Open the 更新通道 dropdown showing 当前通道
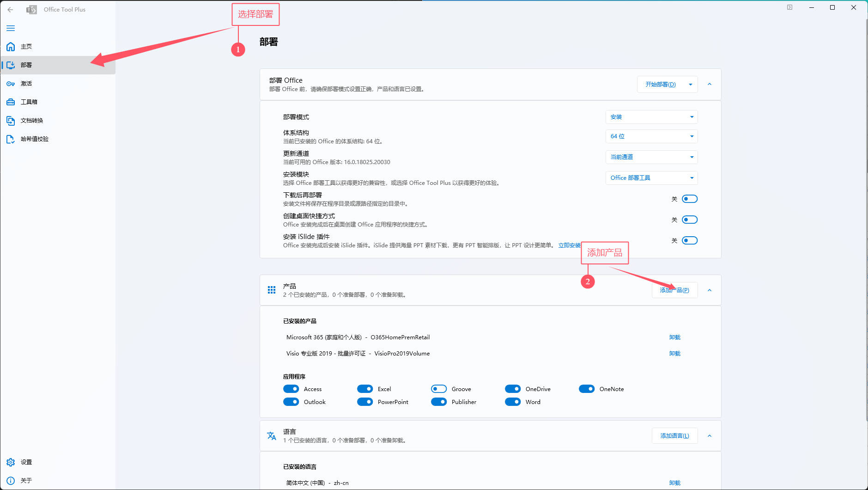868x490 pixels. tap(651, 157)
